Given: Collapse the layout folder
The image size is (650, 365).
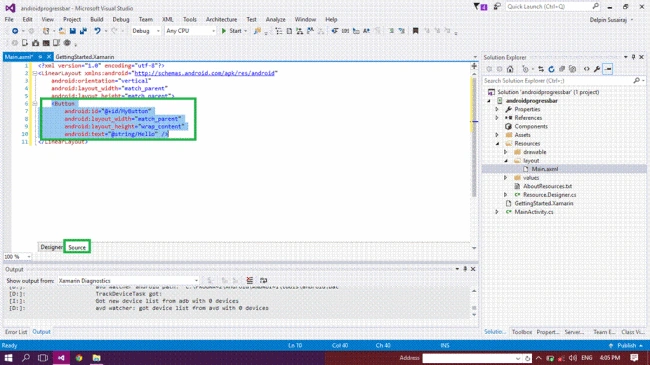Looking at the screenshot, I should 506,161.
